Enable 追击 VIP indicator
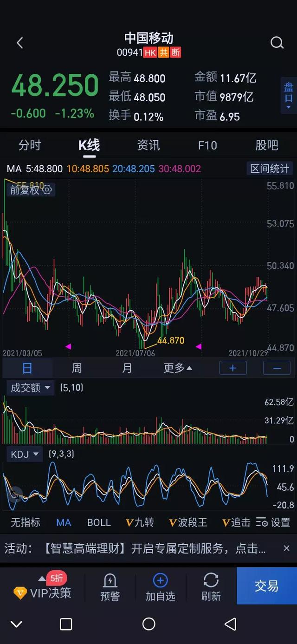Viewport: 297px width, 644px height. (236, 522)
